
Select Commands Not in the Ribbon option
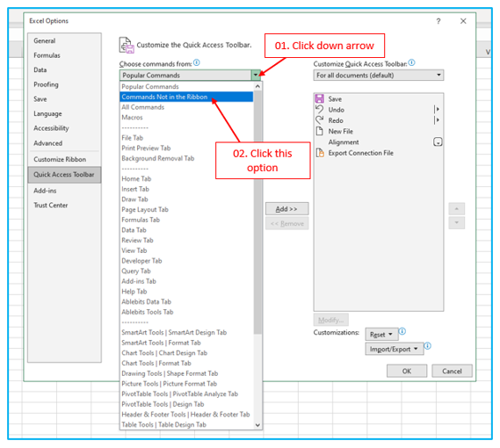186,97
